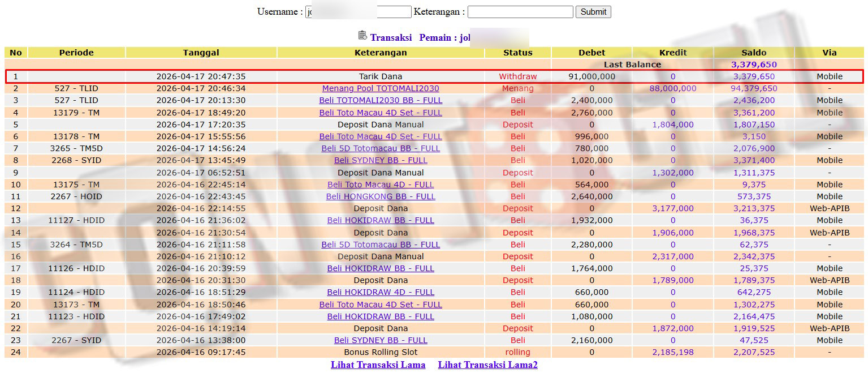The image size is (868, 377).
Task: Click the 3,177,000 kredit value
Action: (x=673, y=208)
